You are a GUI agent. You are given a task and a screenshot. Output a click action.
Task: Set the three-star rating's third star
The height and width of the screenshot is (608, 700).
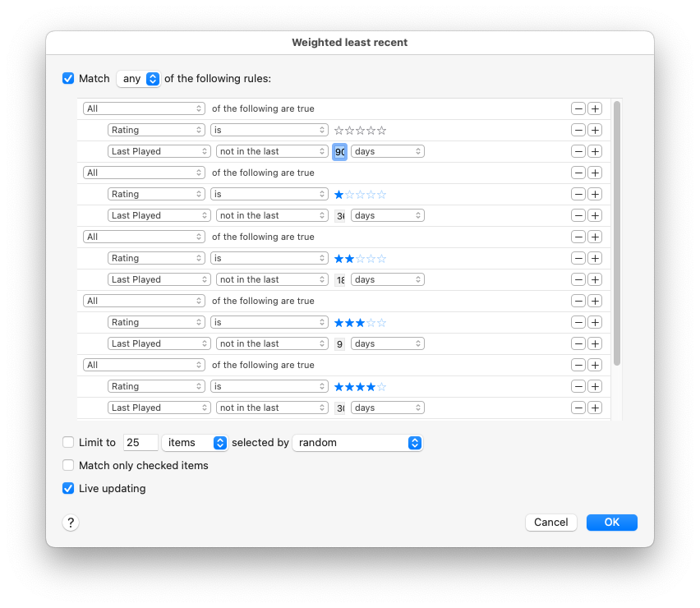[x=360, y=322]
